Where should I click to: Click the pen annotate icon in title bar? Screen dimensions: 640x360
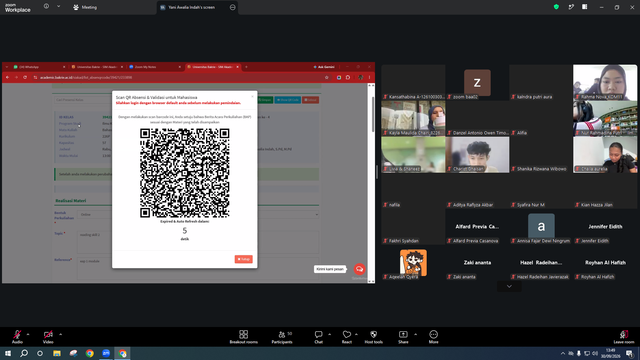(x=571, y=7)
